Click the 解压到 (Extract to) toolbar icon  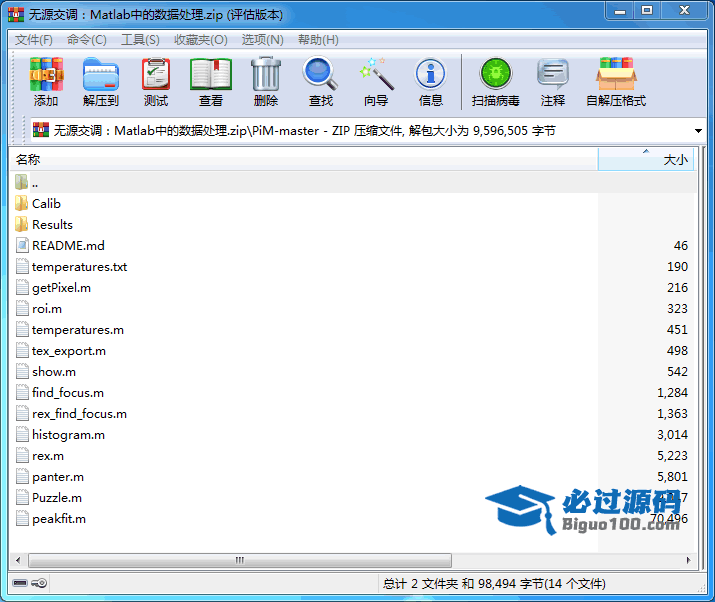101,74
